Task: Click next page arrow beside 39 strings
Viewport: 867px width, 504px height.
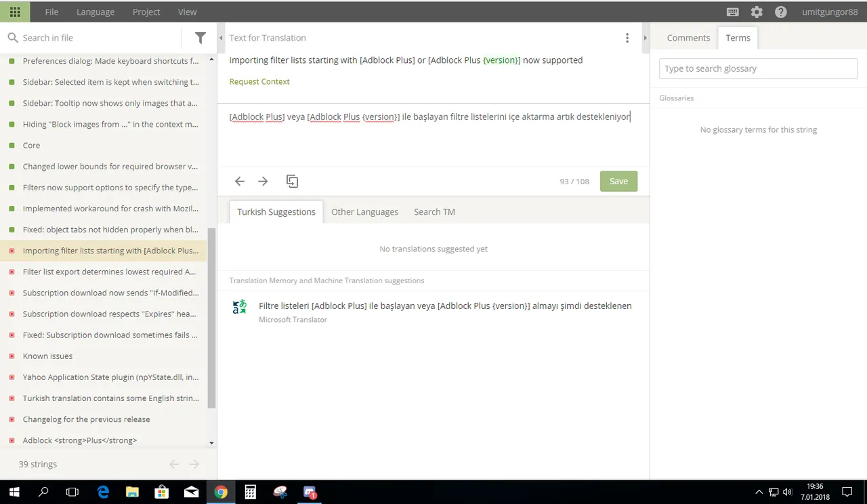Action: point(194,464)
